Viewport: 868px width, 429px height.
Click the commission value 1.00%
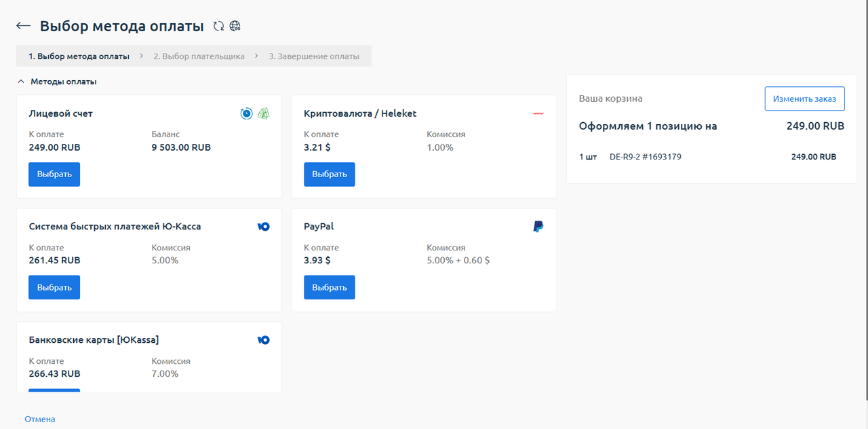pos(440,147)
